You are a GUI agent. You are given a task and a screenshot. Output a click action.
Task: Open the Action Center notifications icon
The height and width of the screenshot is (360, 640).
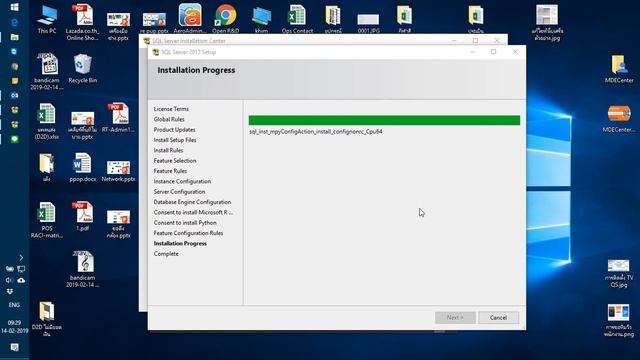pyautogui.click(x=14, y=347)
